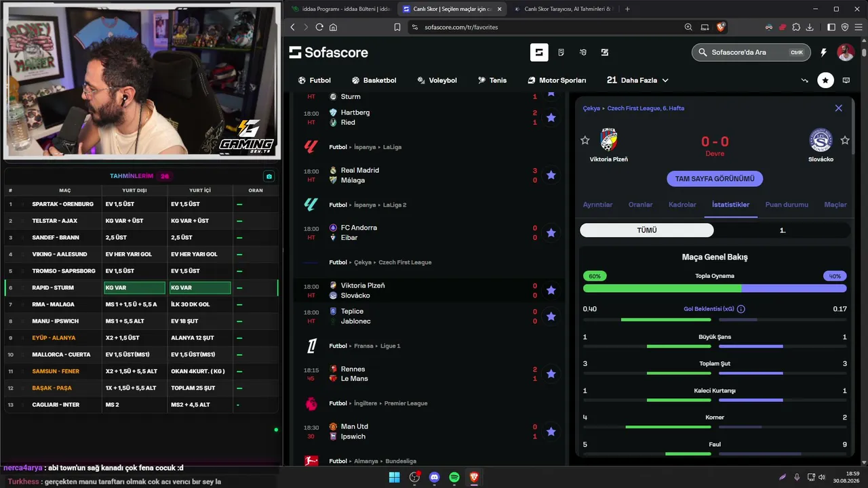Open the Voleybol sport section

coord(437,80)
